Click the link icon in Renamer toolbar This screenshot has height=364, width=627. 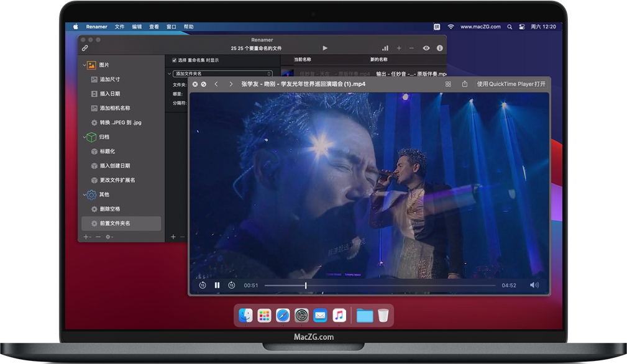coord(85,48)
